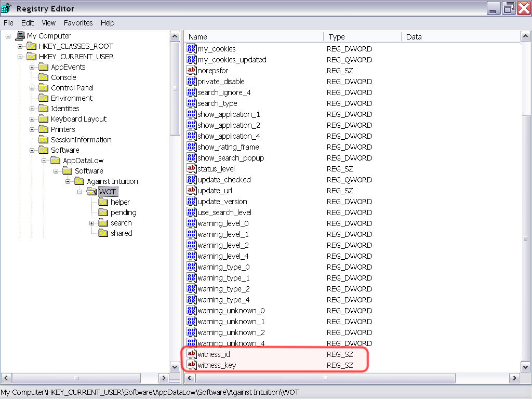
Task: Click the update_url string value icon
Action: (191, 190)
